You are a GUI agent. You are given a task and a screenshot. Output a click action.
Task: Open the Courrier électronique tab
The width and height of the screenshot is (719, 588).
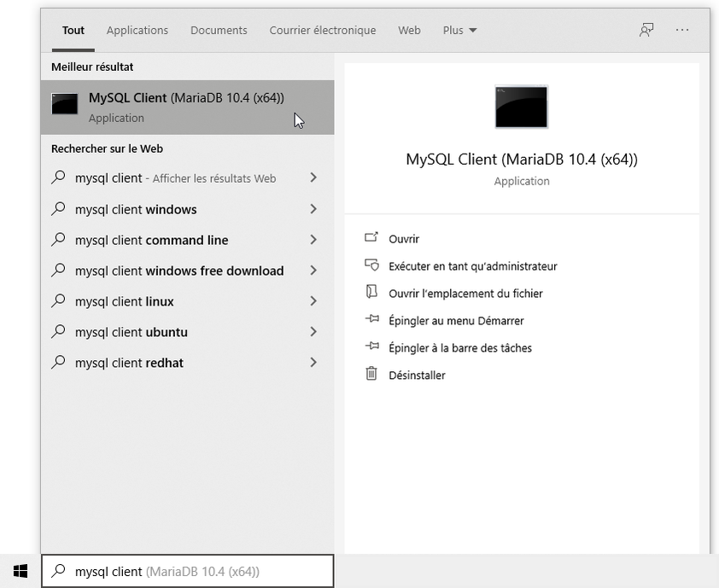pos(323,30)
